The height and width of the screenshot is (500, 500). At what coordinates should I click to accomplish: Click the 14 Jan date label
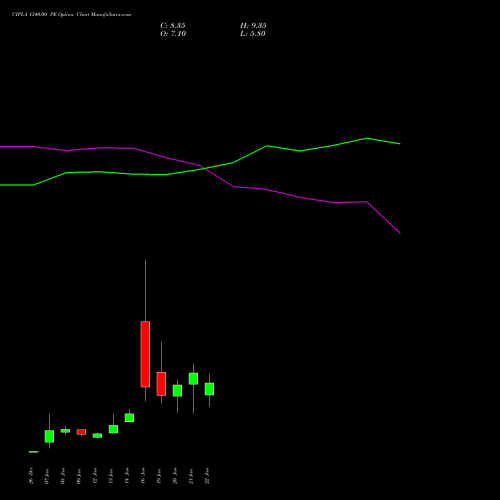pos(127,476)
